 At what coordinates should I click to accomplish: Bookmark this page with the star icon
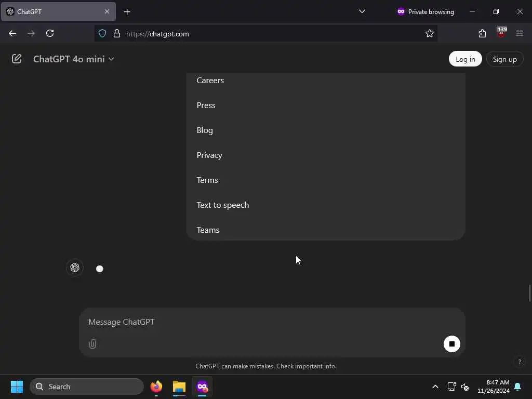tap(430, 34)
